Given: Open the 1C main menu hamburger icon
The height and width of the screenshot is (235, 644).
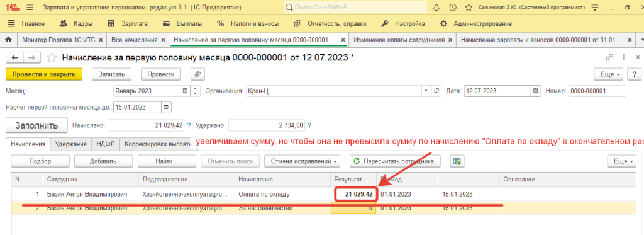Looking at the screenshot, I should click(30, 8).
